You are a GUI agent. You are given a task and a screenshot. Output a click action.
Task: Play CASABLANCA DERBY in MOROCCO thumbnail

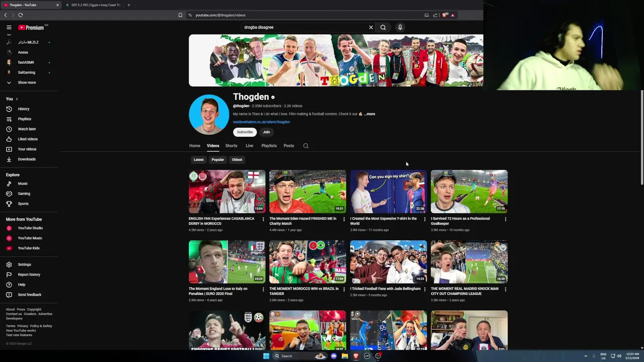pos(227,192)
